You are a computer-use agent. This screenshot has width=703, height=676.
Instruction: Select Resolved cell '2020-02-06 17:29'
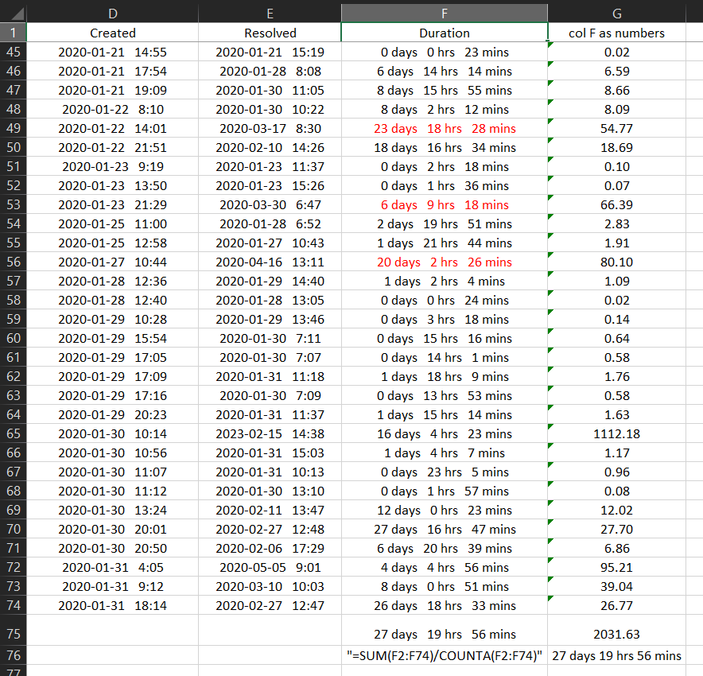[x=270, y=548]
